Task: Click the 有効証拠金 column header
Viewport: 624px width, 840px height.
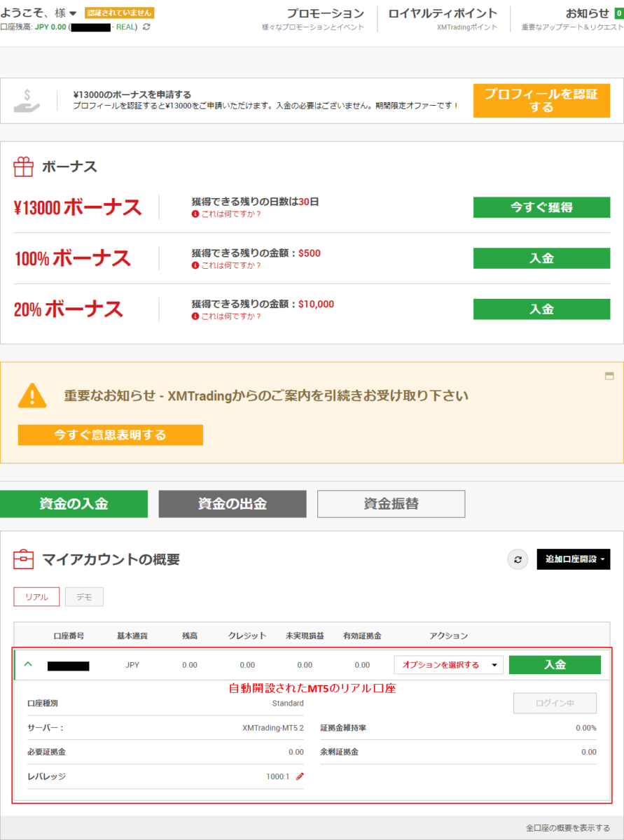Action: 362,636
